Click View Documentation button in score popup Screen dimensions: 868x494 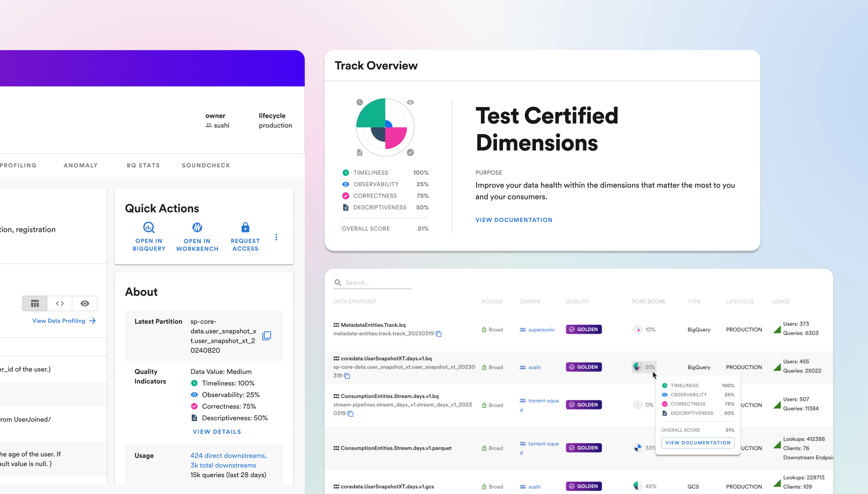click(x=698, y=443)
